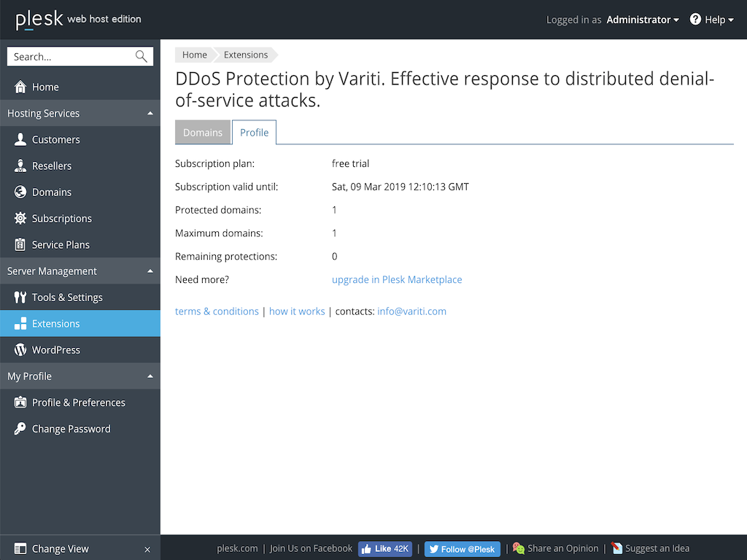Click the WordPress logo icon
Viewport: 747px width, 560px height.
coord(20,349)
